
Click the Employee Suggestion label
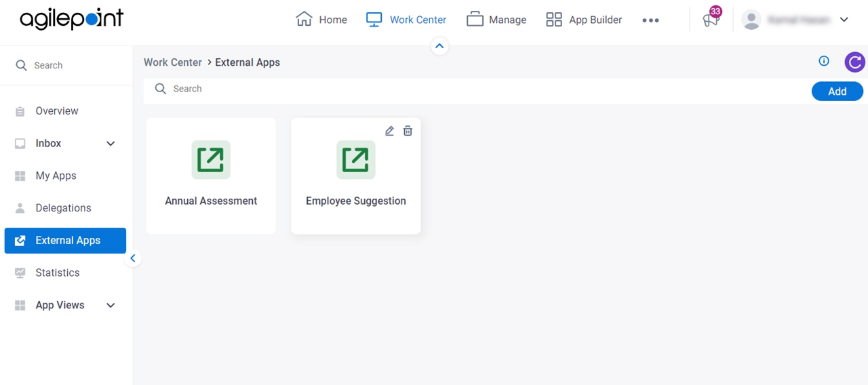(x=356, y=201)
